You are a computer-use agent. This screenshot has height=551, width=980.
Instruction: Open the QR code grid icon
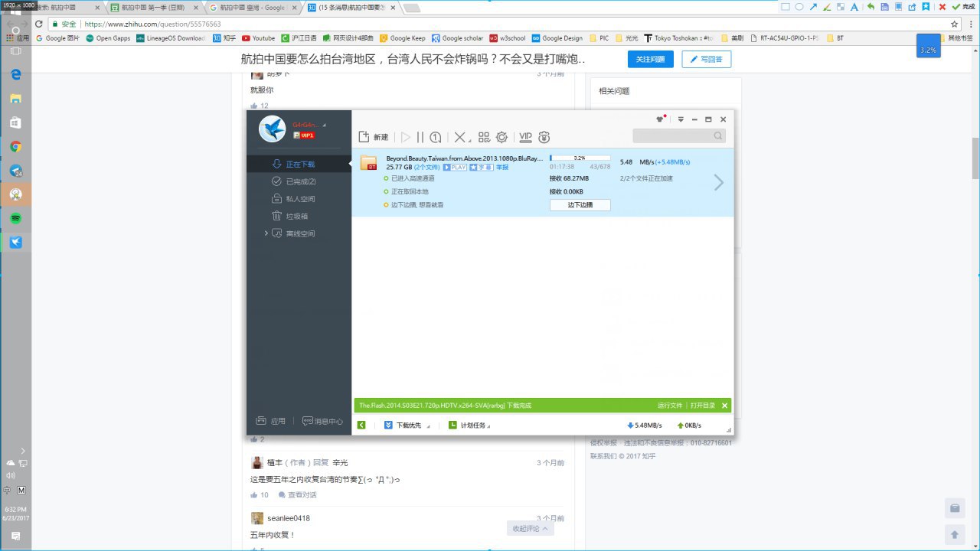click(484, 137)
